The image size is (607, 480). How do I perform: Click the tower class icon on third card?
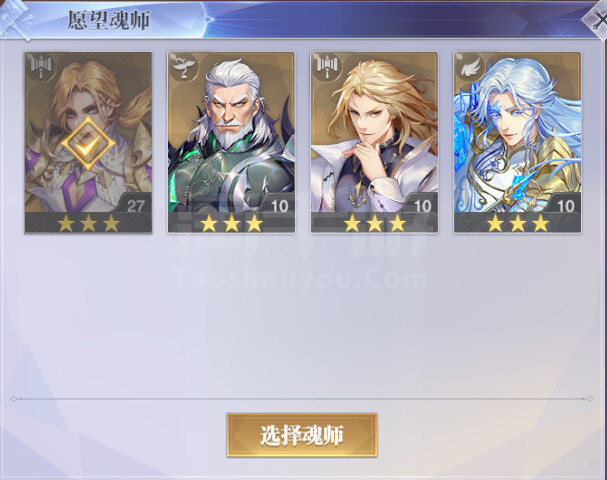(x=327, y=66)
